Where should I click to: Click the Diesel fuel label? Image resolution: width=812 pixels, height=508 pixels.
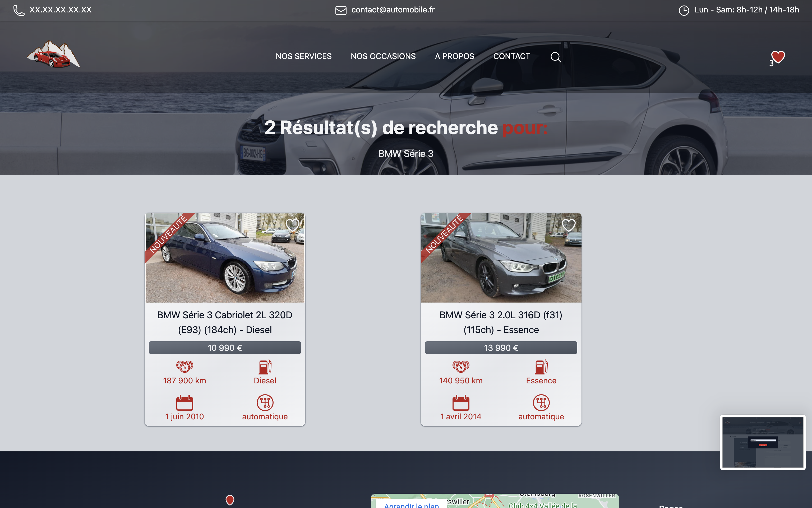click(x=265, y=381)
